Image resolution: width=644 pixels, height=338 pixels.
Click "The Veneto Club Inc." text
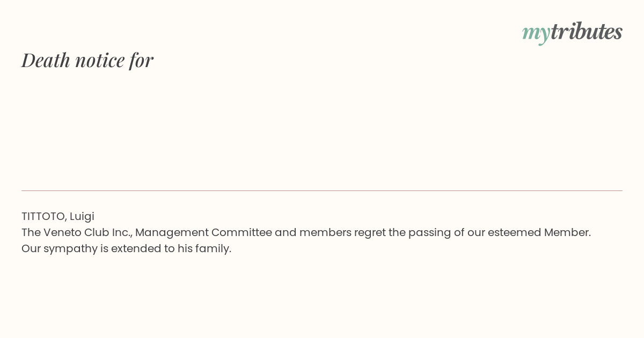pyautogui.click(x=77, y=232)
